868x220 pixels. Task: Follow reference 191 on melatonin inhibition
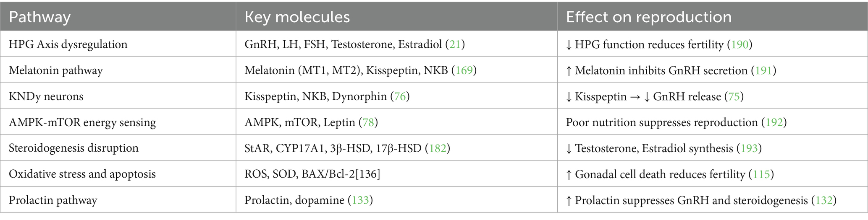pyautogui.click(x=764, y=70)
